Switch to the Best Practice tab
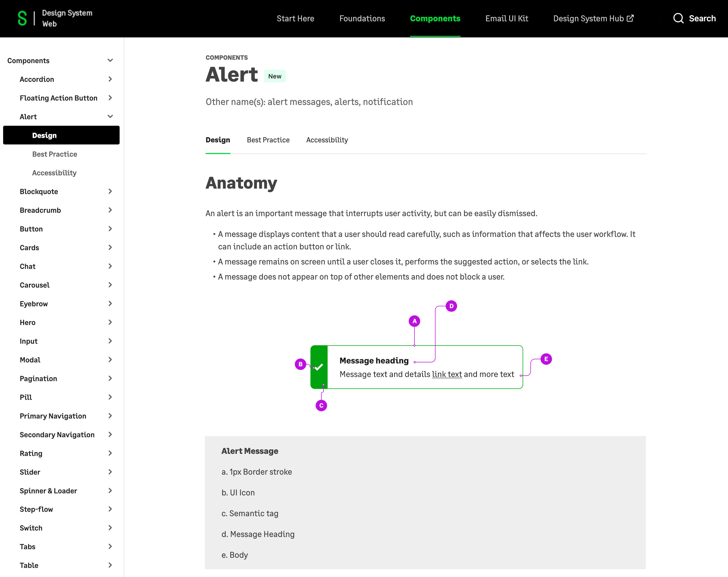 pos(268,140)
